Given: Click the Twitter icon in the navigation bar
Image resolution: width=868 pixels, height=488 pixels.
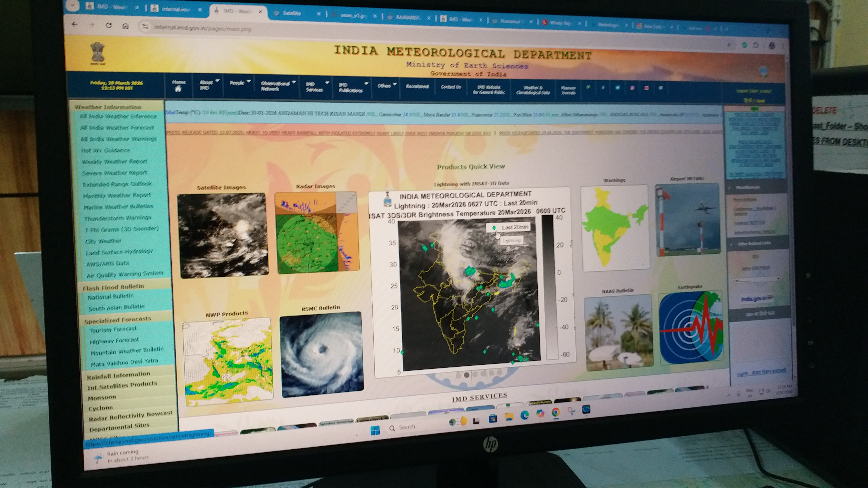Looking at the screenshot, I should tap(618, 88).
